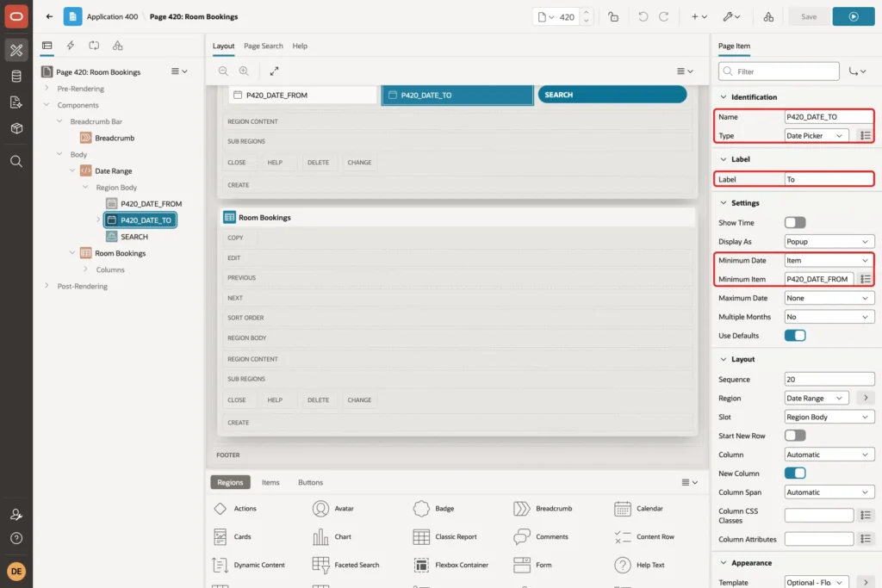Open Team Development icon in left sidebar
The width and height of the screenshot is (882, 588).
pyautogui.click(x=16, y=102)
